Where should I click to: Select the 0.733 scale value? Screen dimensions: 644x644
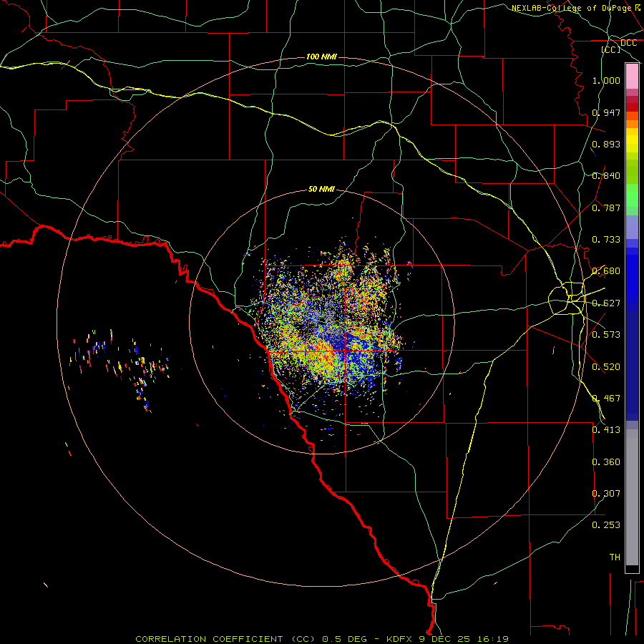[606, 240]
